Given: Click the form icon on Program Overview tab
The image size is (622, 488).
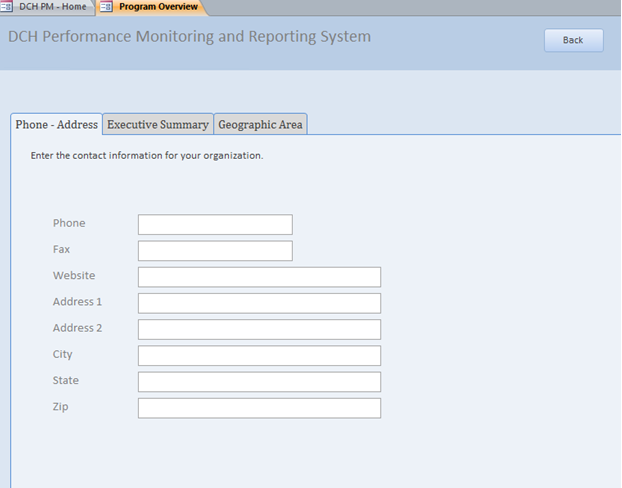Looking at the screenshot, I should (x=106, y=7).
